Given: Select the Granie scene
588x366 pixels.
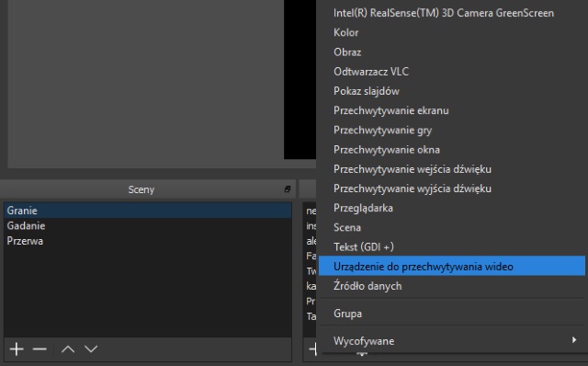Looking at the screenshot, I should 148,211.
